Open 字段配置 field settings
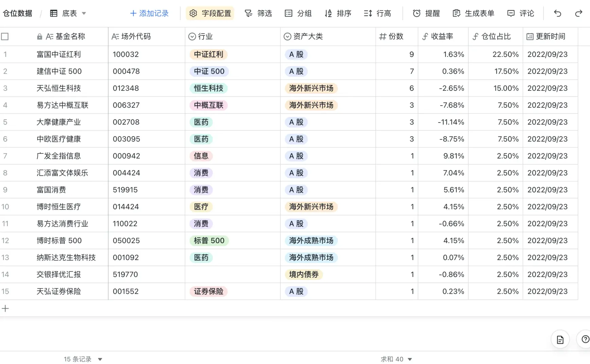 click(x=210, y=13)
